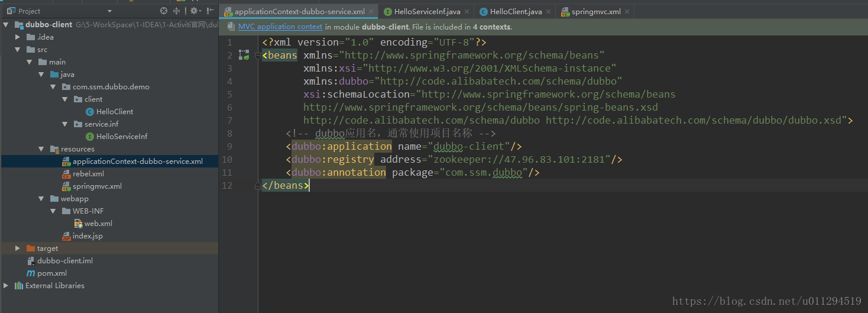
Task: Select the HelloClient class icon in tree
Action: click(90, 112)
